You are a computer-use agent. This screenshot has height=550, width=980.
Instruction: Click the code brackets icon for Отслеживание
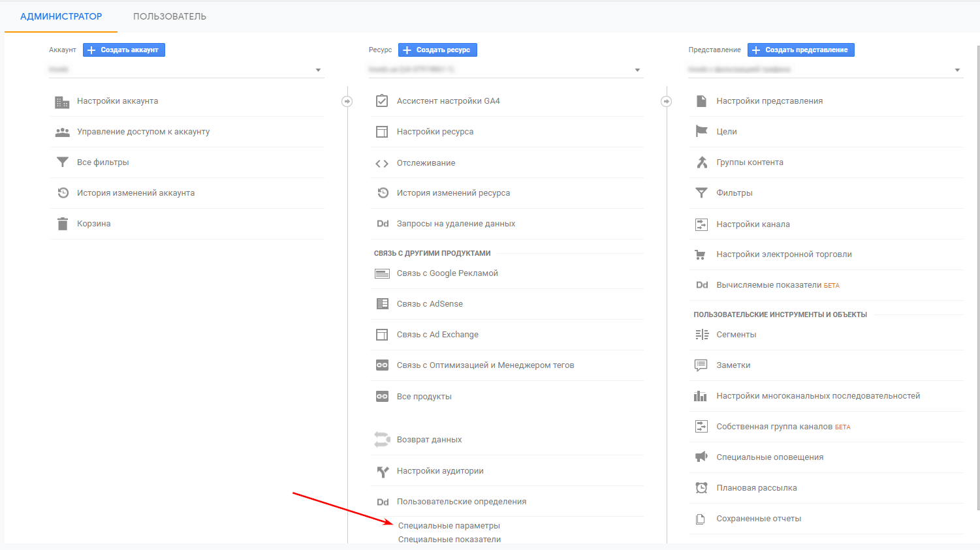(382, 163)
